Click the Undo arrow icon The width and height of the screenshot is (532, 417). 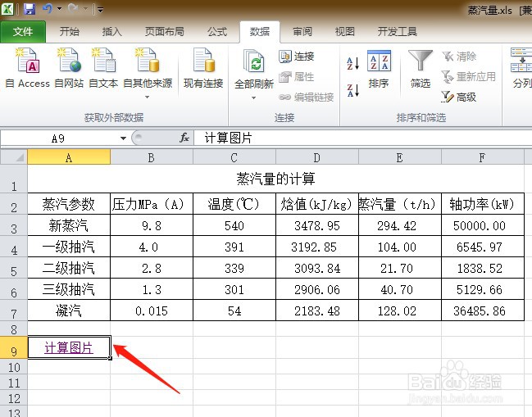47,8
